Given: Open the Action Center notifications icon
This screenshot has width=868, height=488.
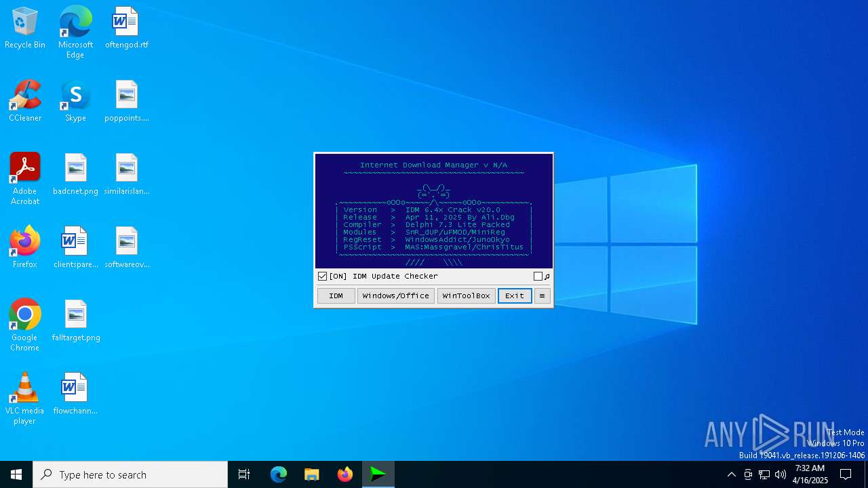Looking at the screenshot, I should click(846, 474).
